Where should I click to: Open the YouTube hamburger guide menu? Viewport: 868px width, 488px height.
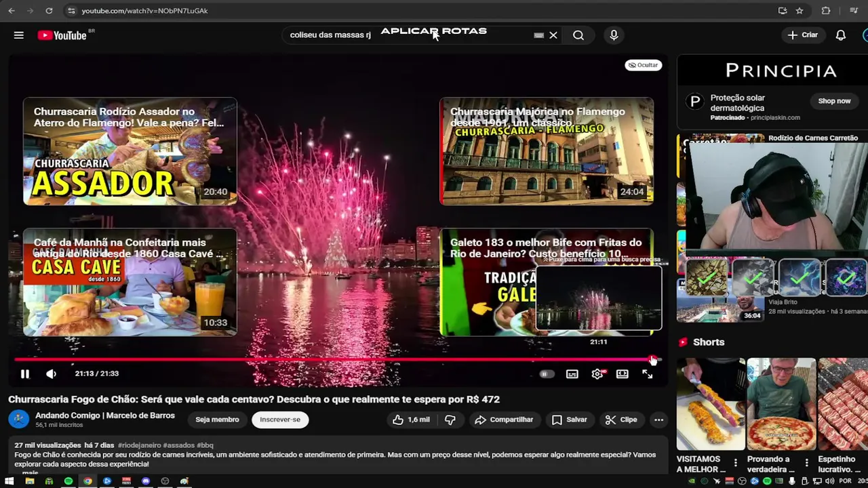pyautogui.click(x=19, y=35)
